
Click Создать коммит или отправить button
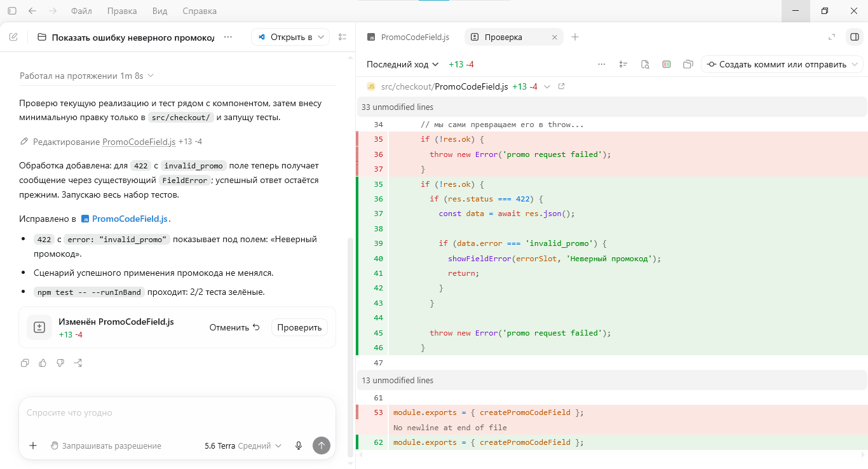point(776,64)
